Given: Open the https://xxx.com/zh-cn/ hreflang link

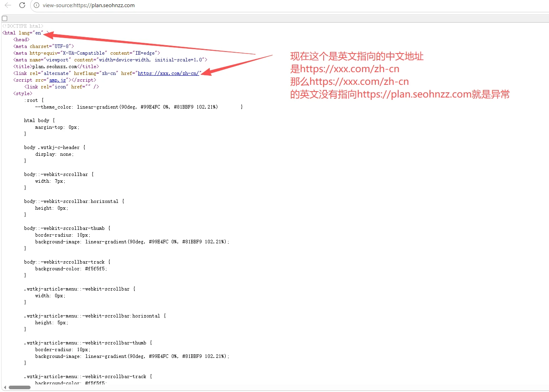Looking at the screenshot, I should 168,73.
